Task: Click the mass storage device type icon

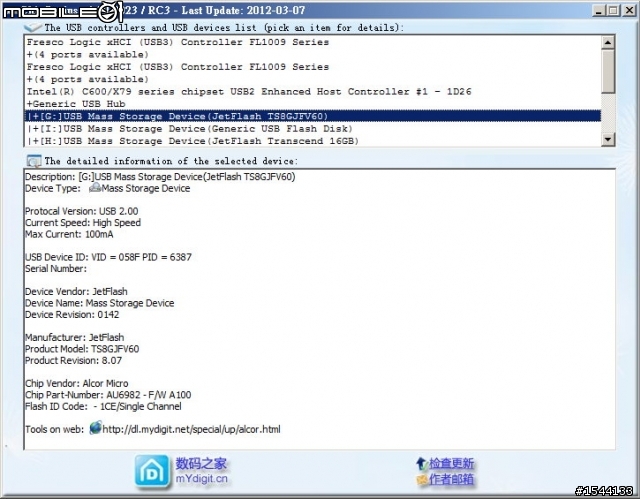Action: (x=95, y=188)
